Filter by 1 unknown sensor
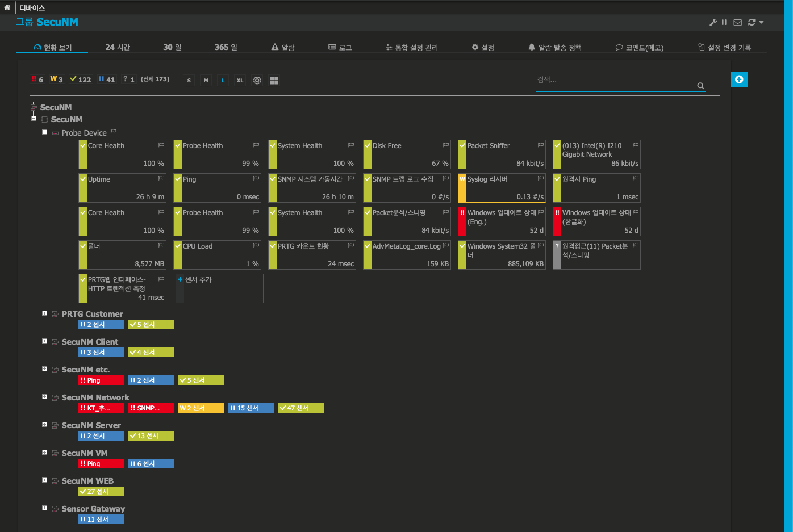793x532 pixels. (129, 79)
